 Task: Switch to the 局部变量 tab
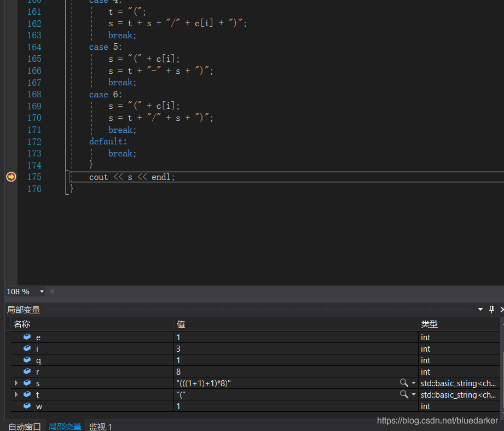[65, 426]
